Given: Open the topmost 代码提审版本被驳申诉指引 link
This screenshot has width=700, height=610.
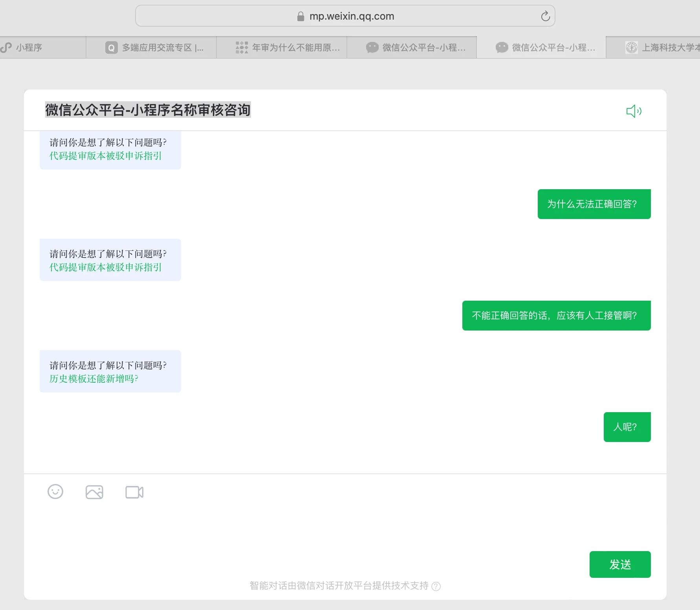Looking at the screenshot, I should (105, 156).
